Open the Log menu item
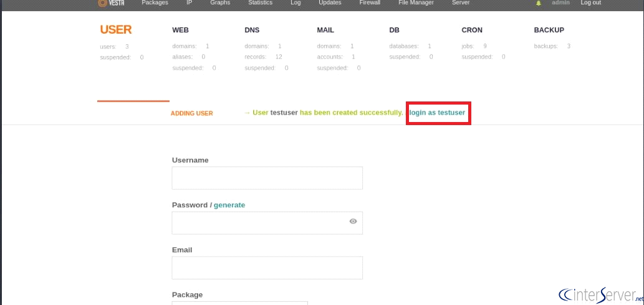This screenshot has width=644, height=305. 296,2
